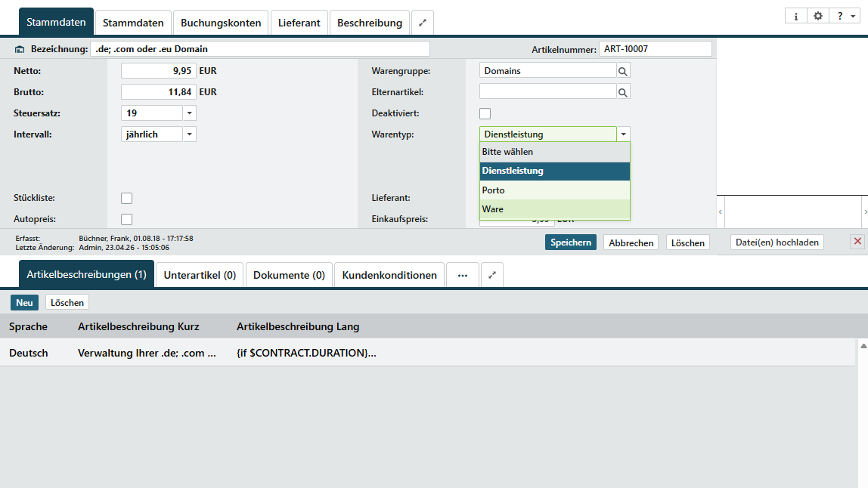Click the building icon beside Bezeichnung
This screenshot has height=488, width=868.
[x=20, y=49]
